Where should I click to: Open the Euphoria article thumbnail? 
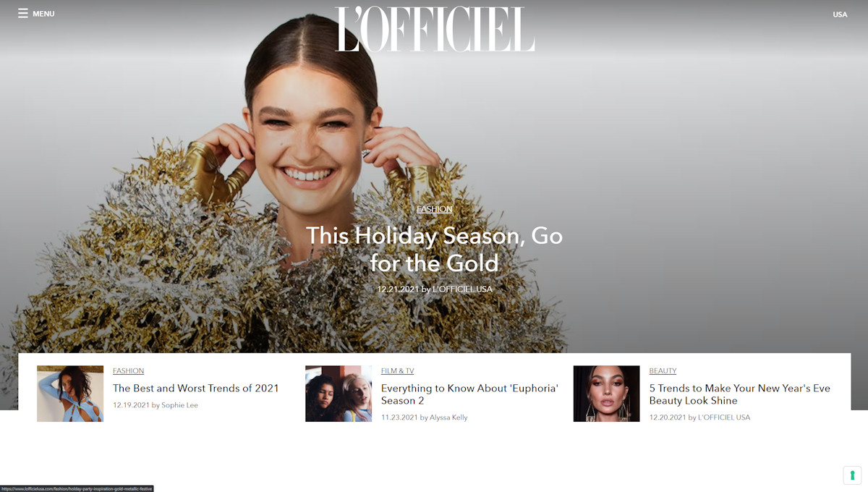[x=339, y=394]
